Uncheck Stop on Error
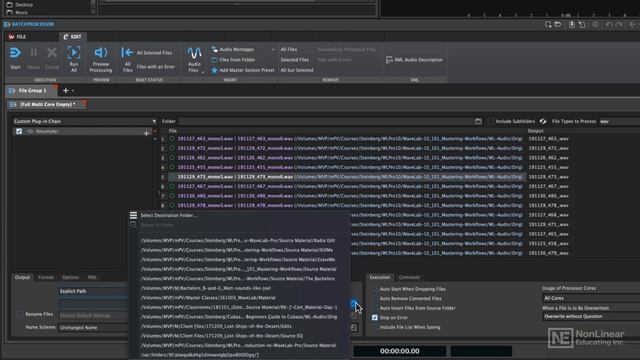The width and height of the screenshot is (640, 360). coord(375,318)
